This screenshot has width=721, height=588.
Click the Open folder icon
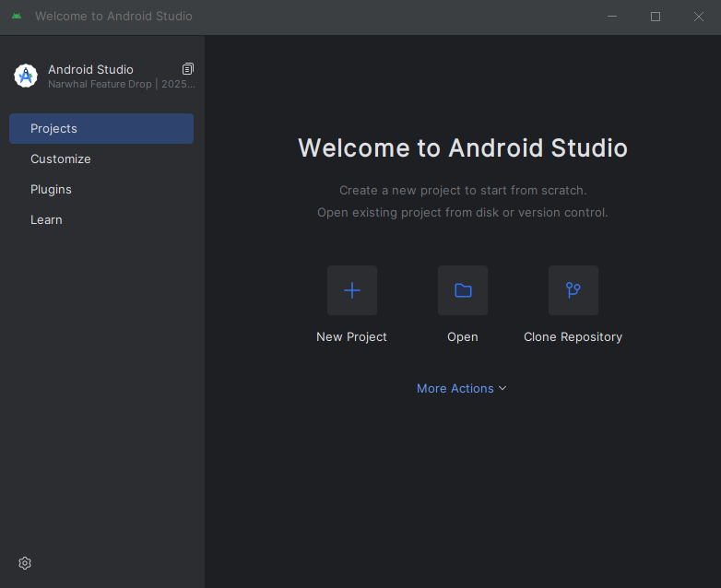[x=463, y=290]
